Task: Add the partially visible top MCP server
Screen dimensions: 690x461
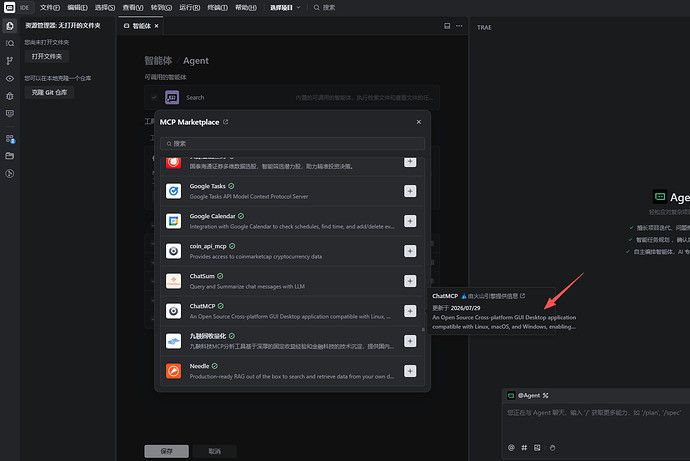Action: (x=410, y=162)
